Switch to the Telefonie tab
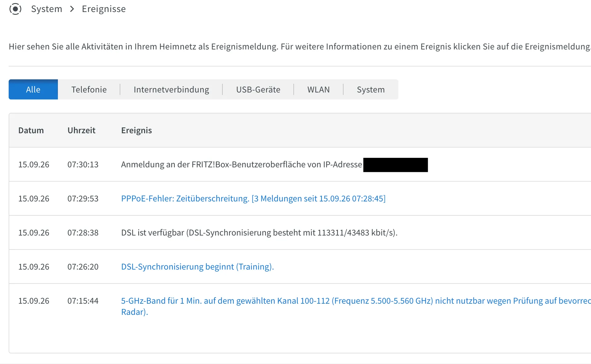Screen dimensions: 591x364 pyautogui.click(x=89, y=90)
